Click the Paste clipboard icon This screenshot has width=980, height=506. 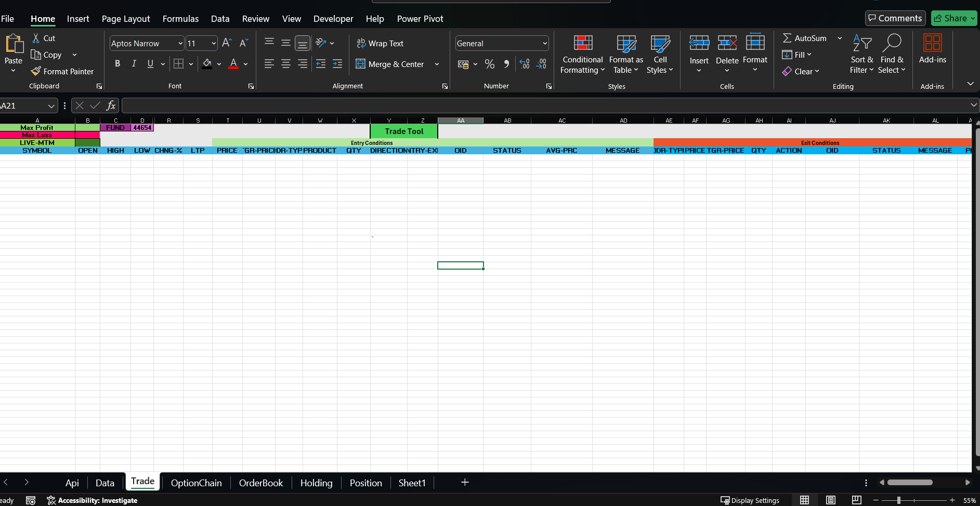coord(14,45)
